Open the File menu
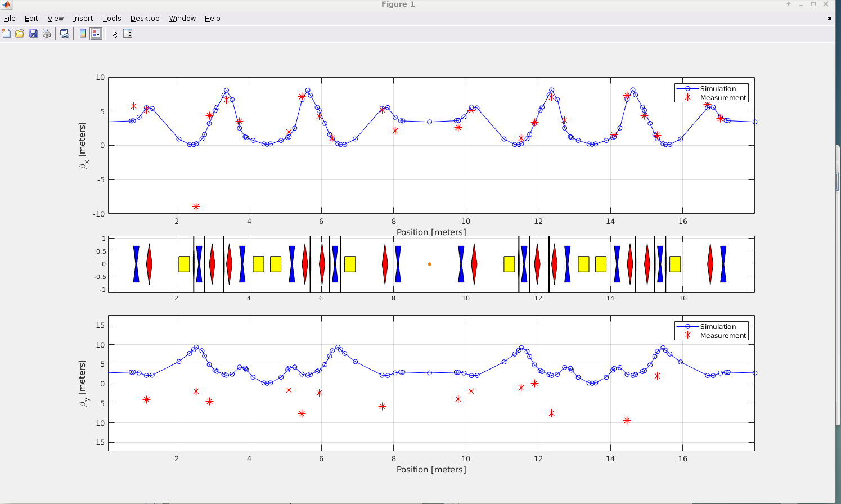The image size is (841, 504). click(x=10, y=19)
